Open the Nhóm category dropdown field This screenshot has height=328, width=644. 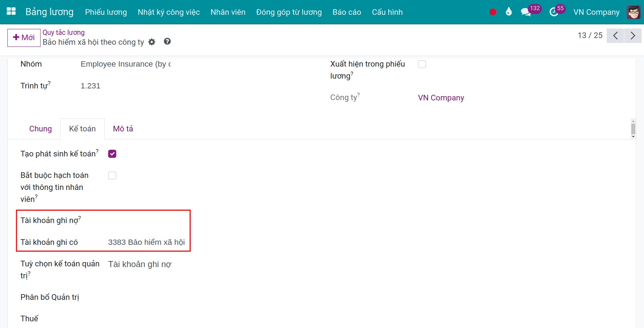[126, 64]
